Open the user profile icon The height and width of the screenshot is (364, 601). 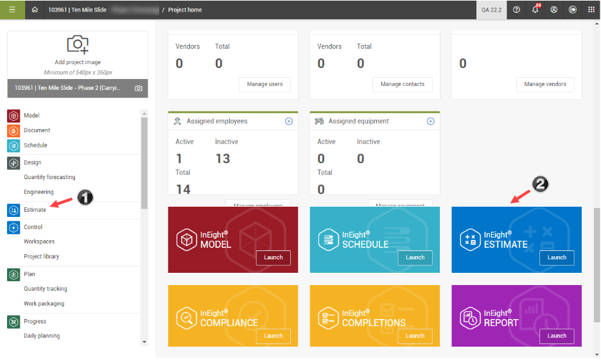[554, 10]
